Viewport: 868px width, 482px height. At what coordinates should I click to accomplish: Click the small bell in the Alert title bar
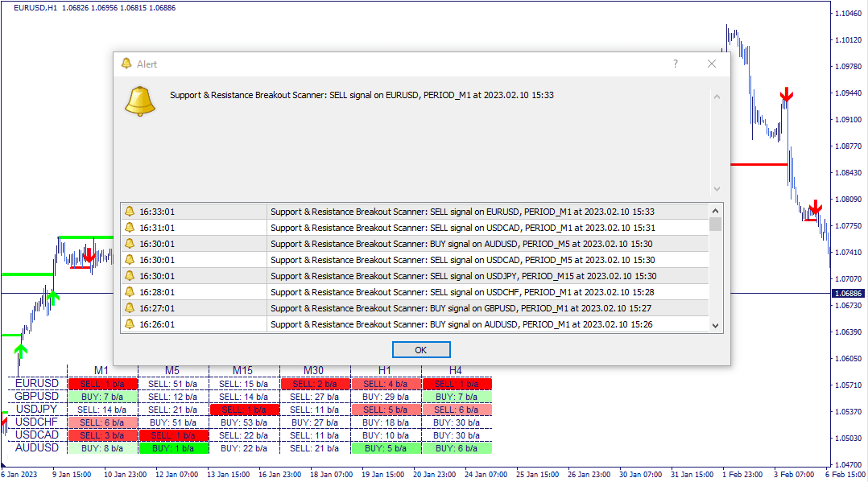tap(126, 64)
